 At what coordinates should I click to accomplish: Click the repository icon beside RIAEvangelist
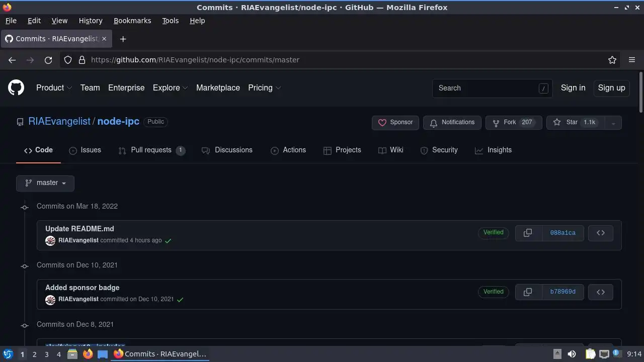pyautogui.click(x=20, y=122)
